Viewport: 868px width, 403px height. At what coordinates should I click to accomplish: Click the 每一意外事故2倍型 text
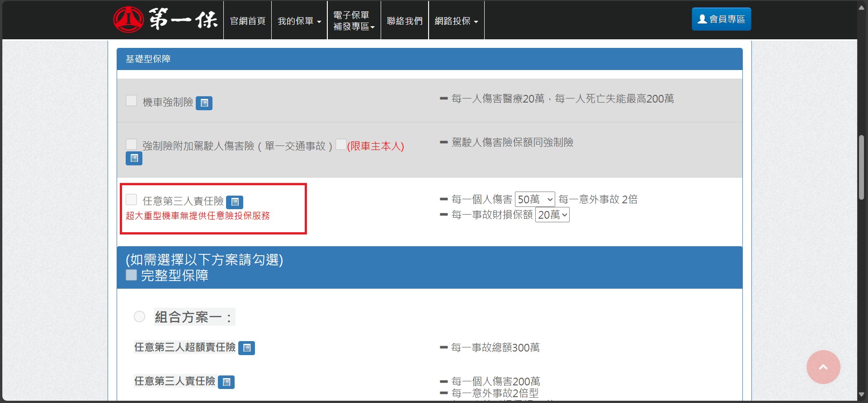(495, 393)
